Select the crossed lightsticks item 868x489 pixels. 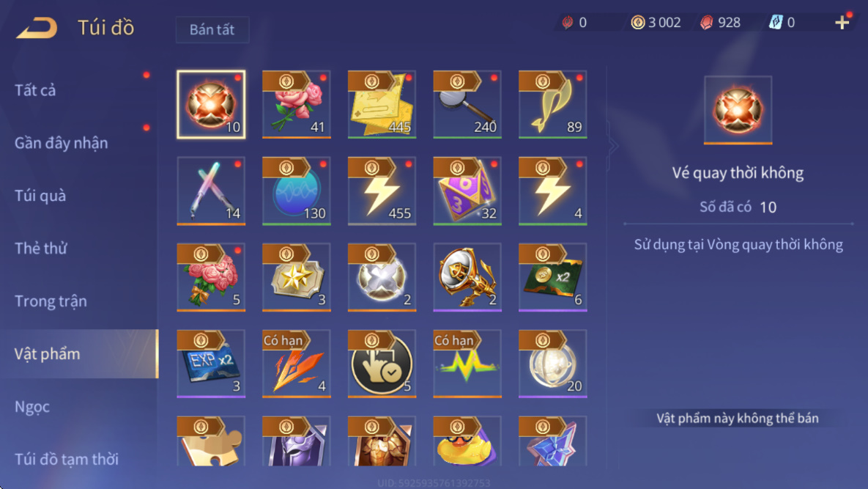(x=211, y=191)
